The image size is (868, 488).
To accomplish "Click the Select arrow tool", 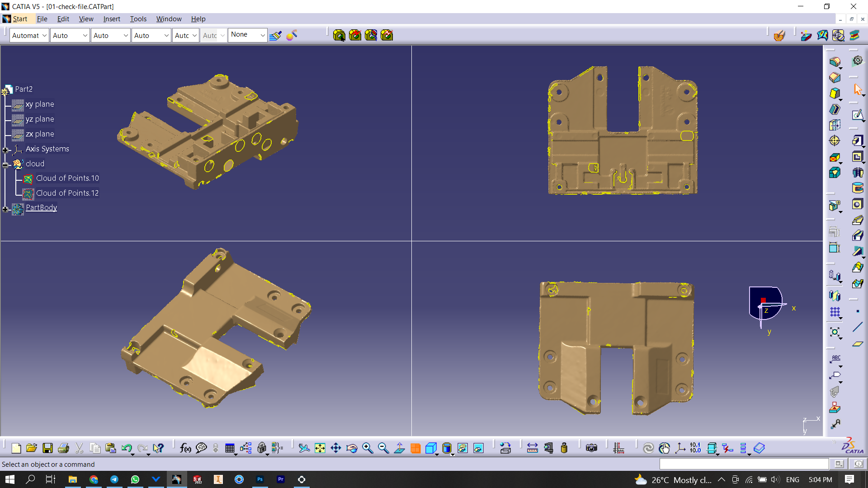I will [x=858, y=89].
